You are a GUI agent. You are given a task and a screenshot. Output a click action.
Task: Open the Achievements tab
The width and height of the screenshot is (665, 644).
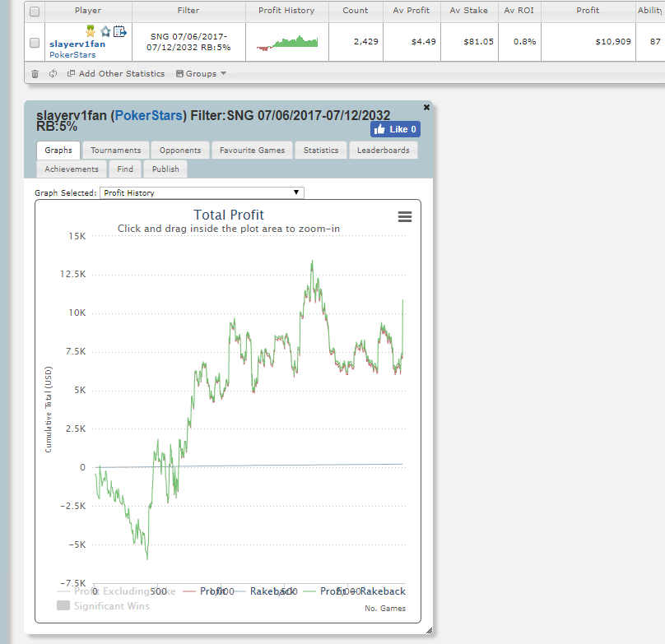click(72, 169)
